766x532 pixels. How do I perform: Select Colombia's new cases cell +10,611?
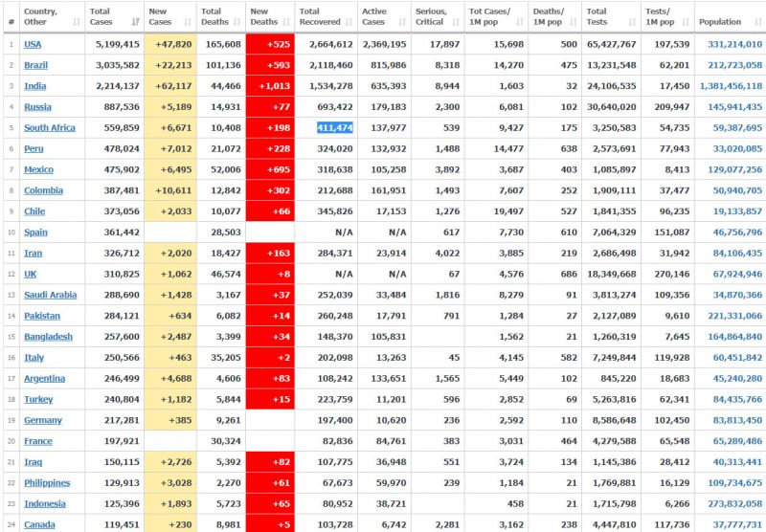pos(170,190)
